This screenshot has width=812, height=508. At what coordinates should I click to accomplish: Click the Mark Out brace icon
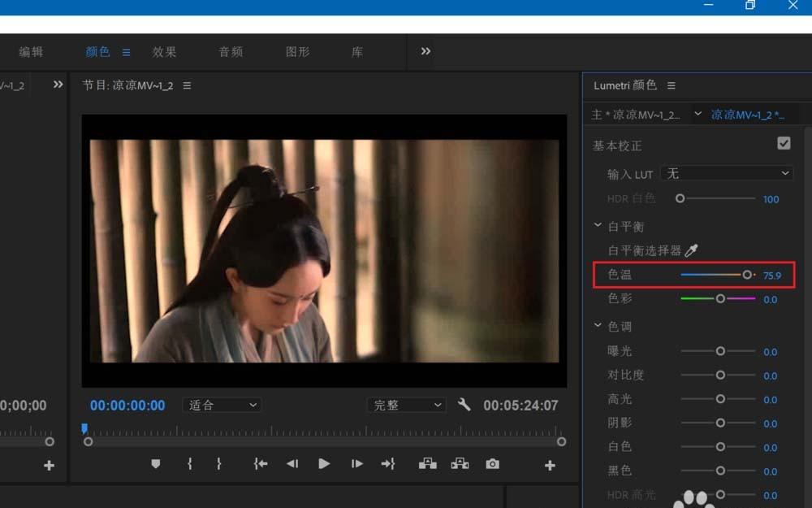pyautogui.click(x=218, y=463)
